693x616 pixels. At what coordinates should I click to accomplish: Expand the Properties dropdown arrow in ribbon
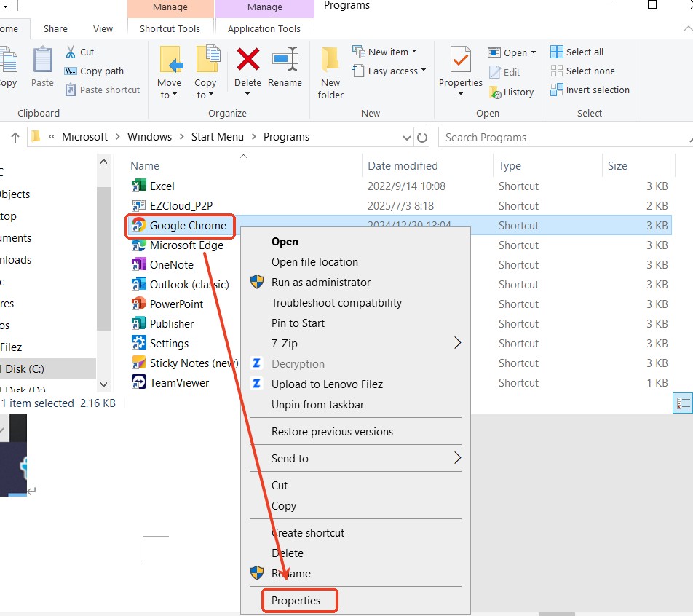point(461,94)
